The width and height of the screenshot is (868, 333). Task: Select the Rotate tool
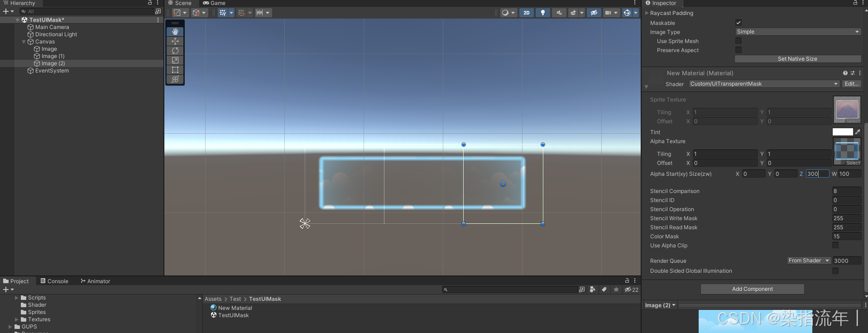[x=175, y=51]
